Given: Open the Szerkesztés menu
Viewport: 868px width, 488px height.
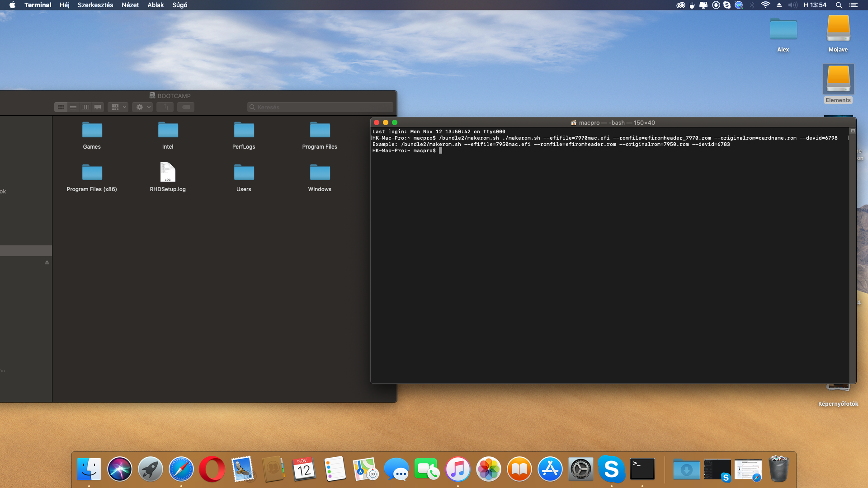Looking at the screenshot, I should coord(95,5).
